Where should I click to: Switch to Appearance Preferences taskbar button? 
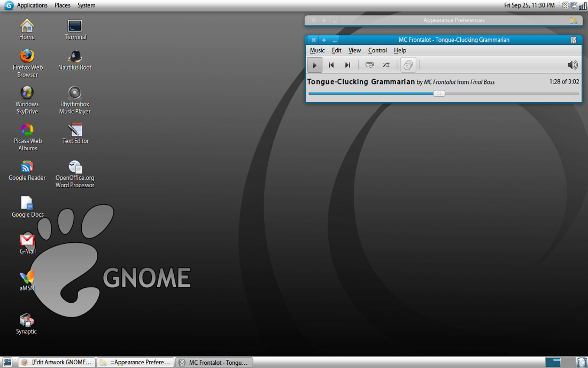coord(135,362)
